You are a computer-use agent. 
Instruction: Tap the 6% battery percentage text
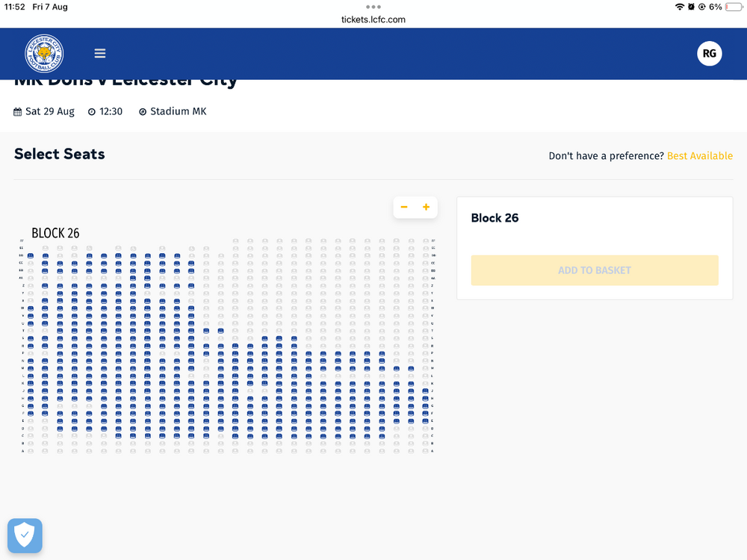[x=715, y=7]
